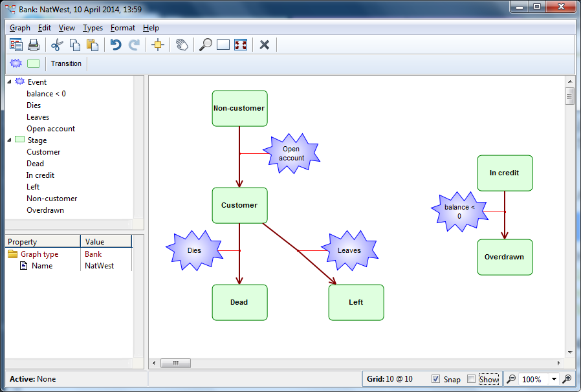
Task: Select the green Stage rectangle tool
Action: (x=33, y=63)
